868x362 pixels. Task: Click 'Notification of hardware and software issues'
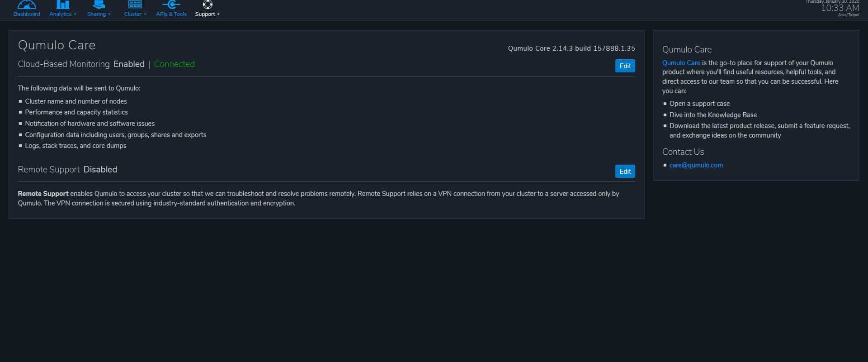pos(90,124)
